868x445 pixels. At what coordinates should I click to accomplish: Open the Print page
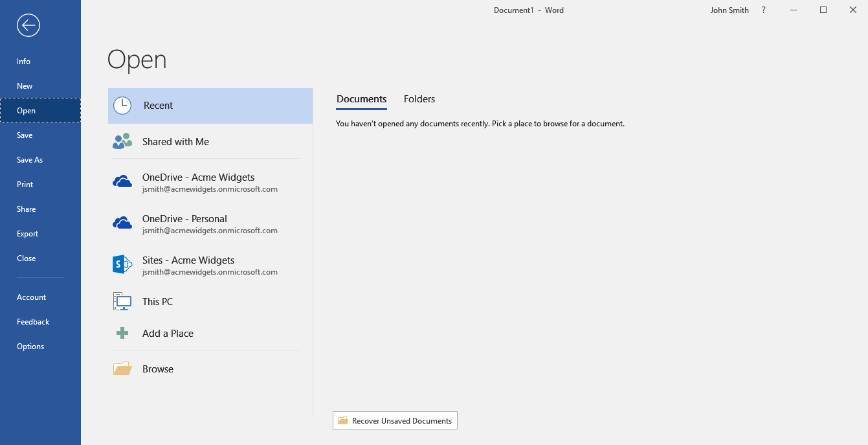coord(40,185)
